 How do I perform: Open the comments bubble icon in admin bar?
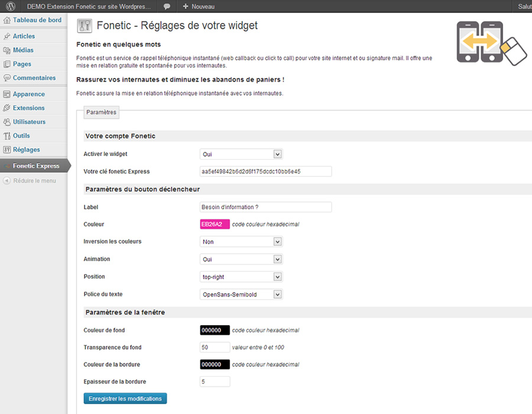(x=167, y=7)
